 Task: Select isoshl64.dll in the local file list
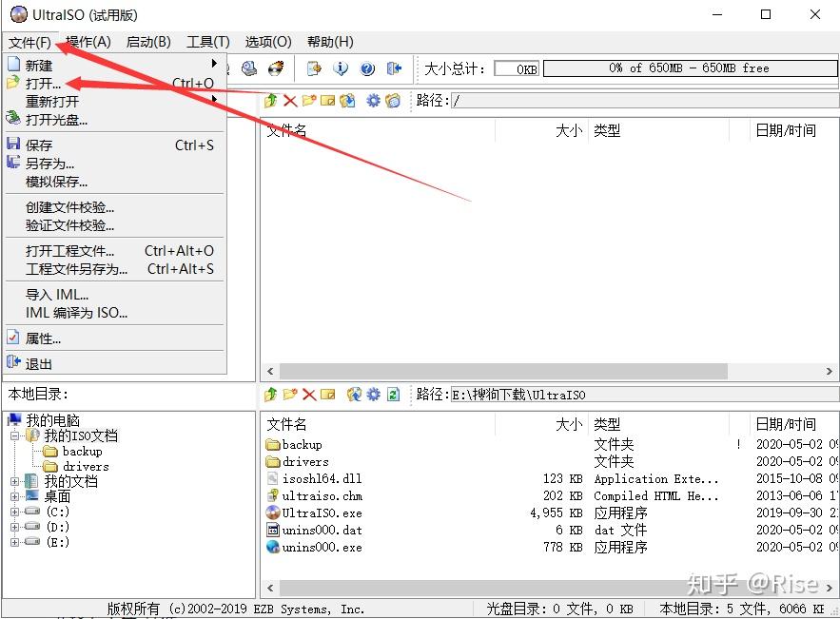tap(322, 478)
